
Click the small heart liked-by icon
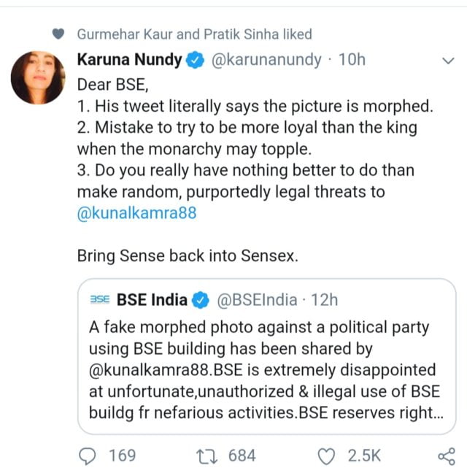point(60,34)
